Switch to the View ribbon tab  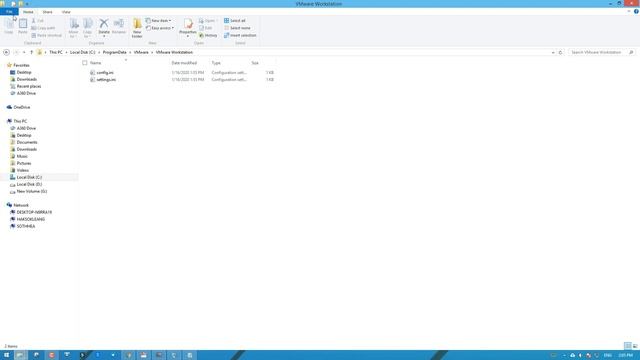point(66,12)
